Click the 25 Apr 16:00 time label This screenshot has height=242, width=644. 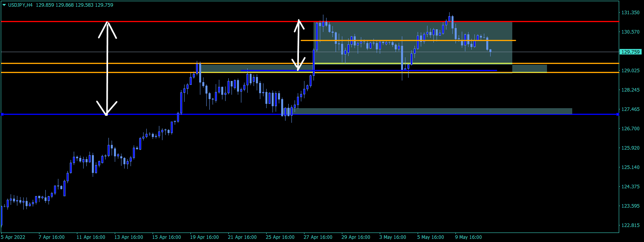[x=280, y=237]
